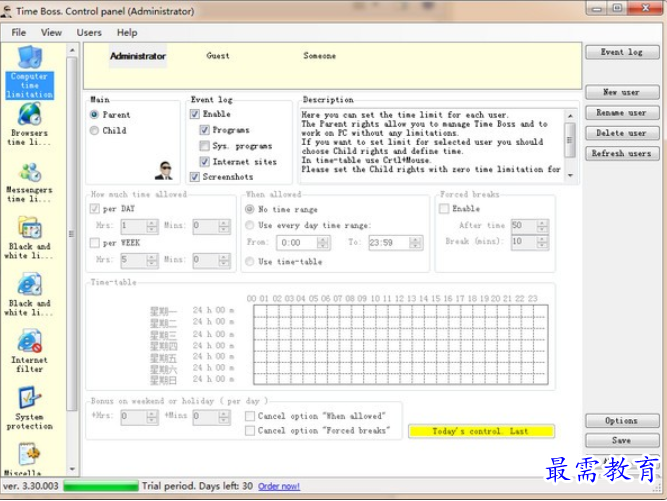Open Black and white list folder icon
Image resolution: width=667 pixels, height=501 pixels.
[29, 227]
